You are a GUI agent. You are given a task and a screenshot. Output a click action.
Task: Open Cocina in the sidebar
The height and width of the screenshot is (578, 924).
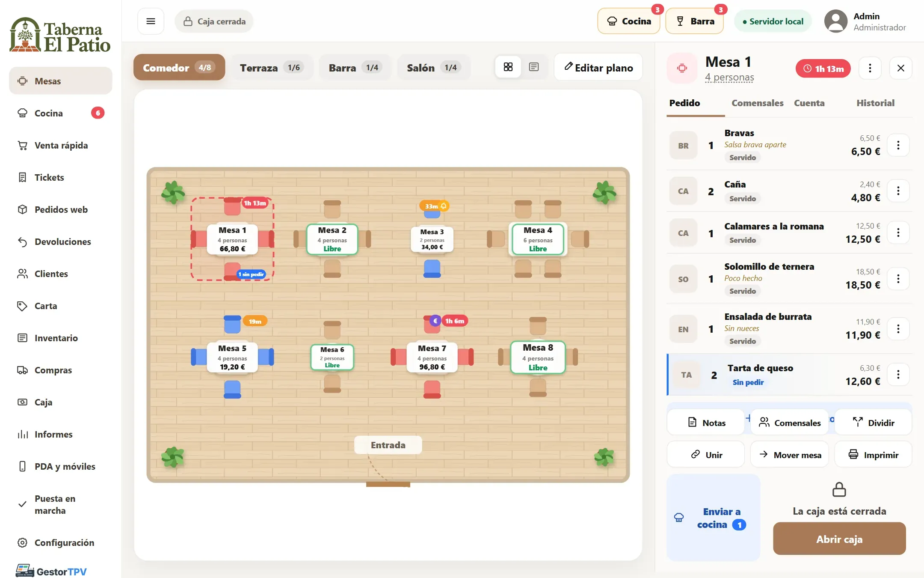tap(61, 113)
